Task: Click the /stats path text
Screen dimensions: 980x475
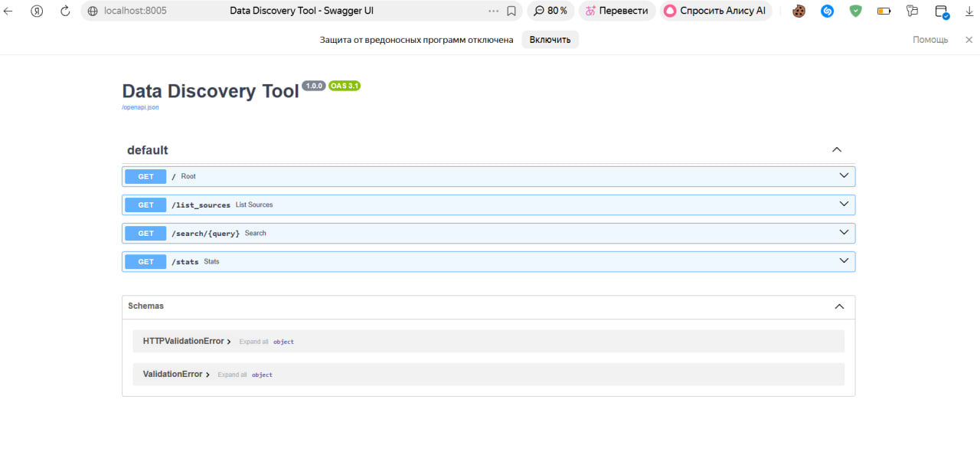Action: pyautogui.click(x=185, y=262)
